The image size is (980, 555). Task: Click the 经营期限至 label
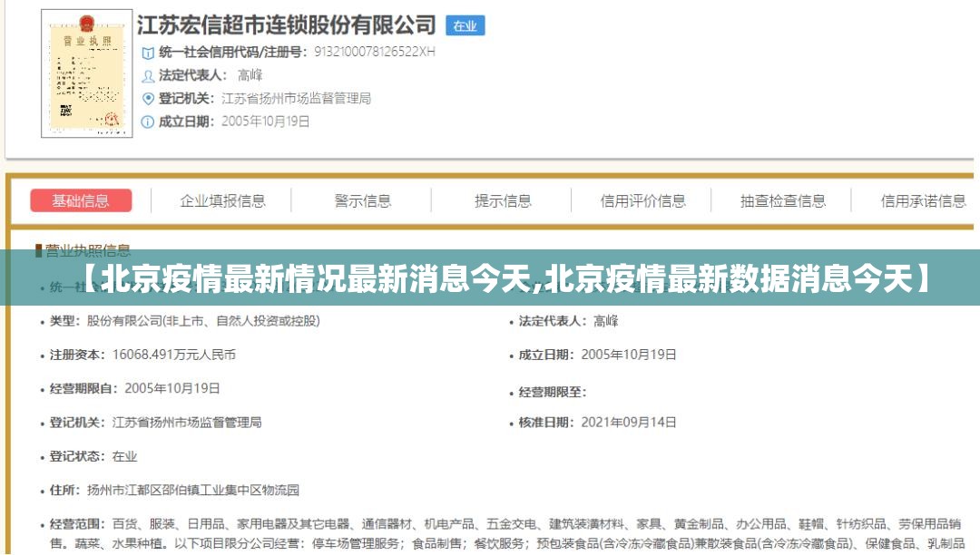[553, 392]
